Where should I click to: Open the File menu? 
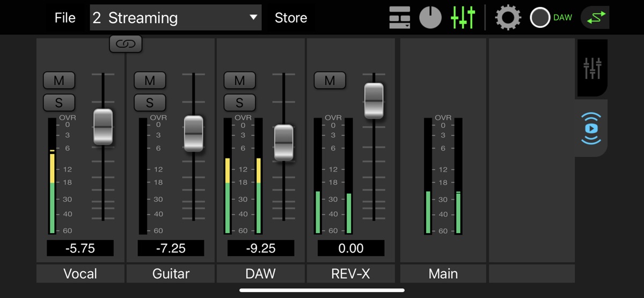click(65, 18)
